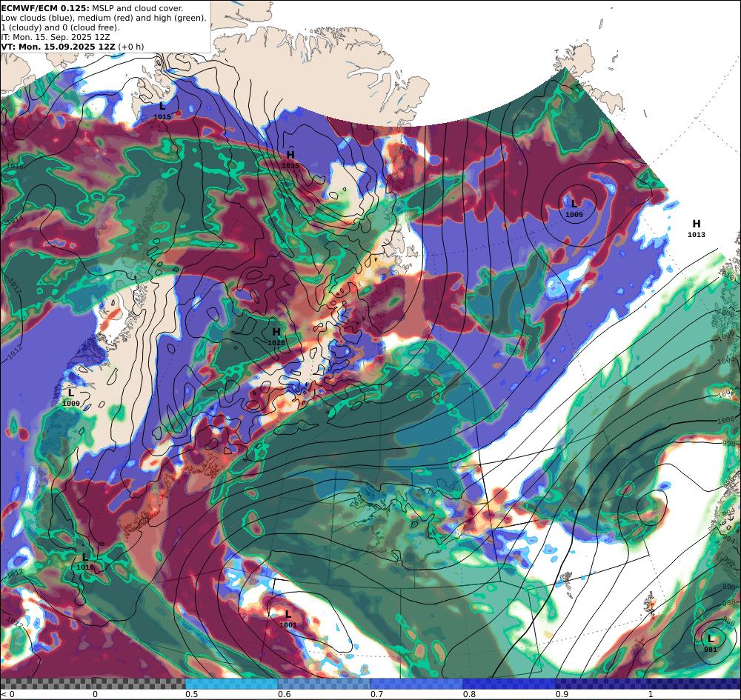Click the colorbar segment between 0.6 and 0.7

point(325,684)
